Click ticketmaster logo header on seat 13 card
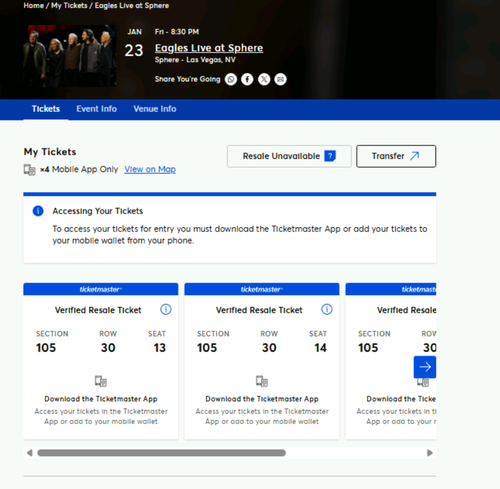500x489 pixels. tap(101, 289)
